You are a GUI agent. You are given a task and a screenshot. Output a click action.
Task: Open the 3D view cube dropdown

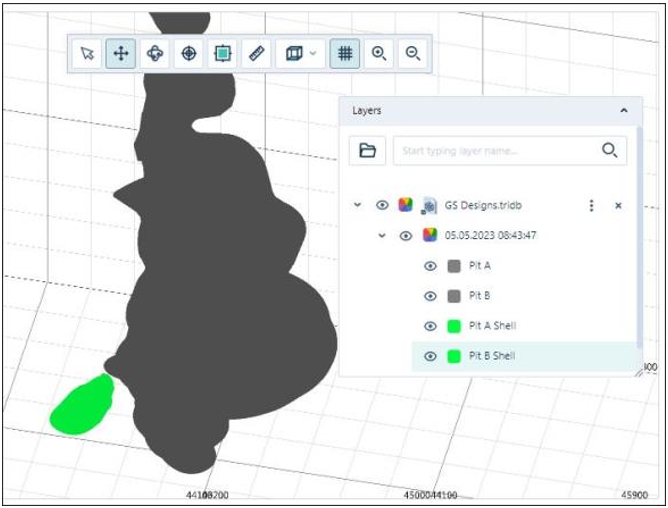pyautogui.click(x=300, y=54)
